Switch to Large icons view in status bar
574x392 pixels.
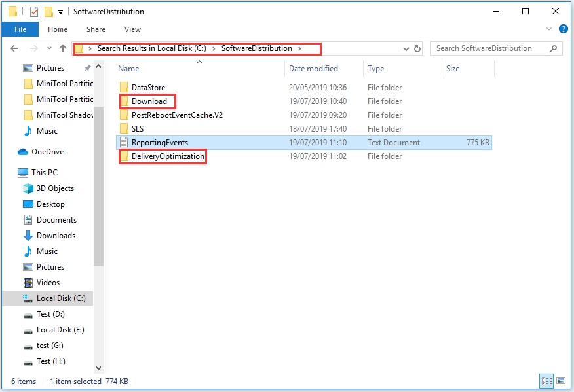(561, 381)
